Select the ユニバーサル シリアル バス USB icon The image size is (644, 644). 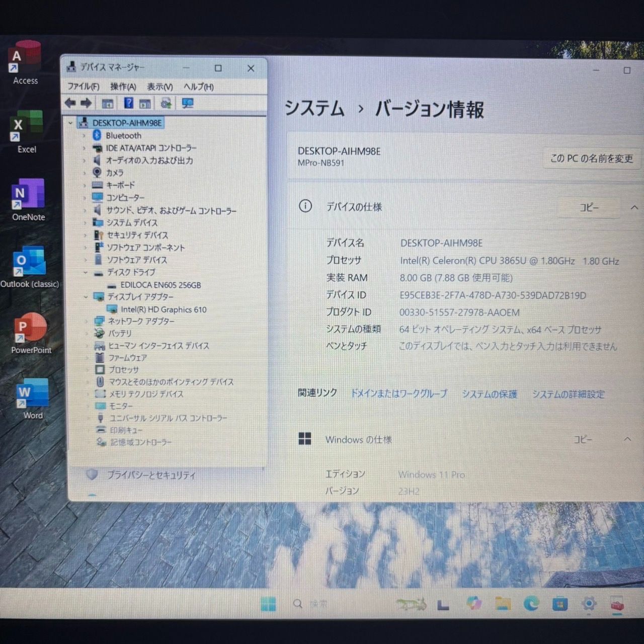click(x=101, y=418)
